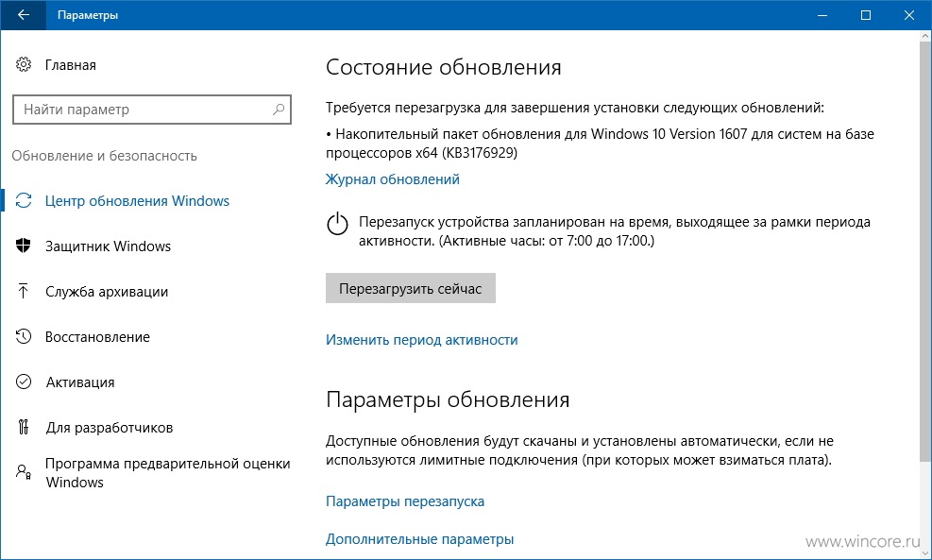Click the power icon near restart message
This screenshot has width=932, height=560.
coord(337,224)
